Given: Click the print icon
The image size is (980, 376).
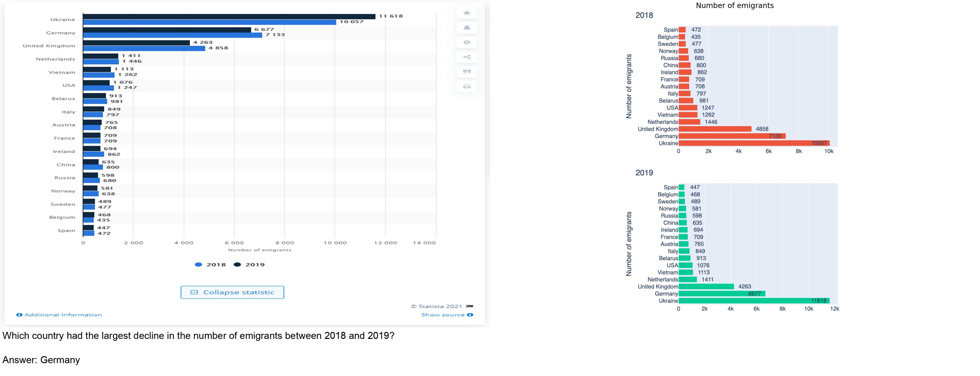Looking at the screenshot, I should 467,86.
